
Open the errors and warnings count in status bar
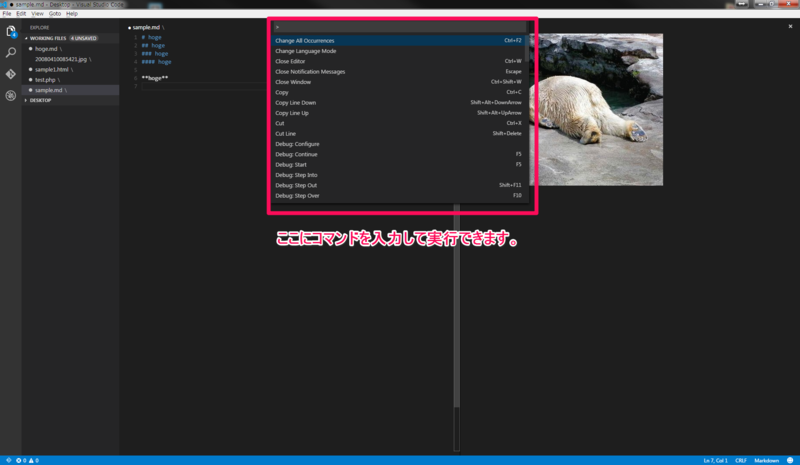point(28,460)
